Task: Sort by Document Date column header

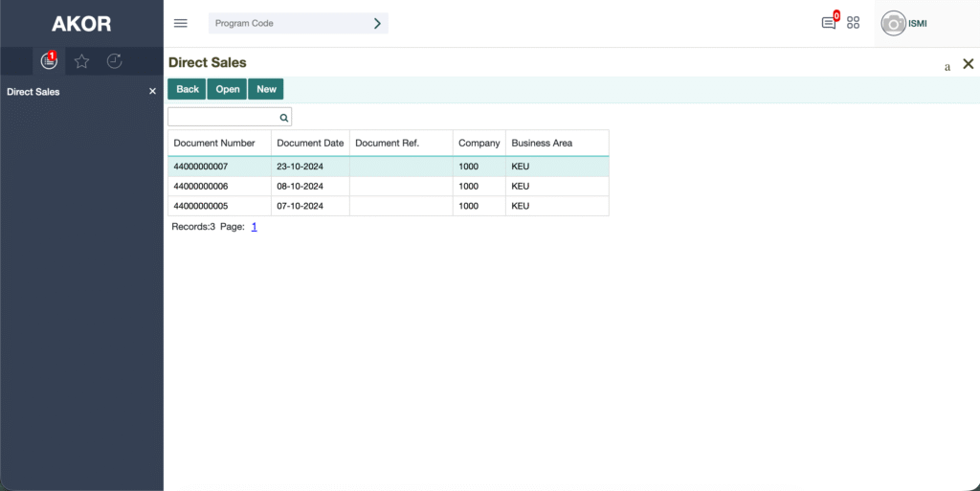Action: [310, 144]
